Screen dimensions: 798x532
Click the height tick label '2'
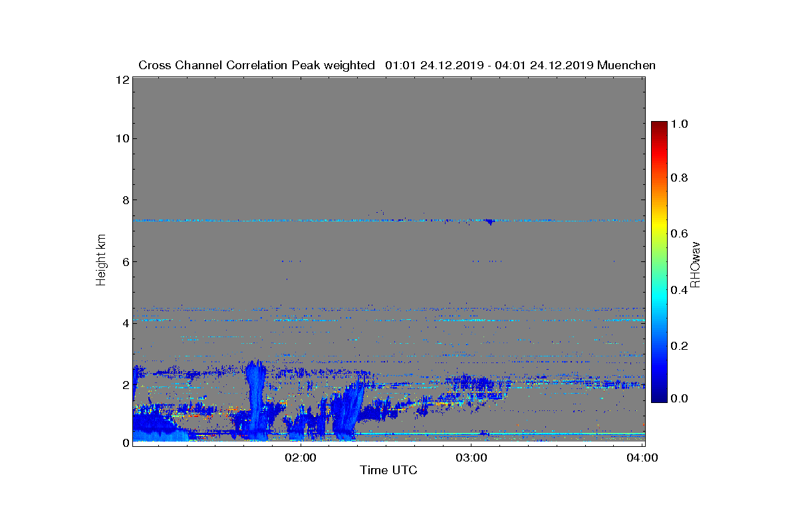point(124,384)
